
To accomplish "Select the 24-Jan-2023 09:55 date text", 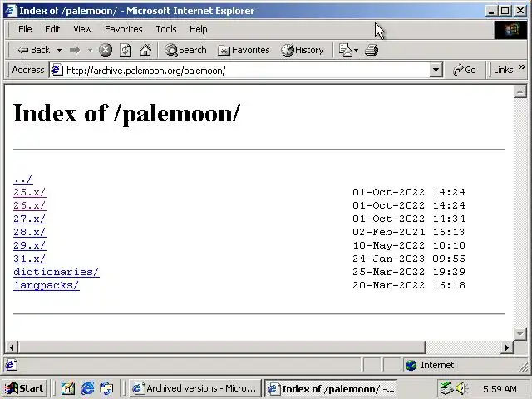I will click(409, 259).
